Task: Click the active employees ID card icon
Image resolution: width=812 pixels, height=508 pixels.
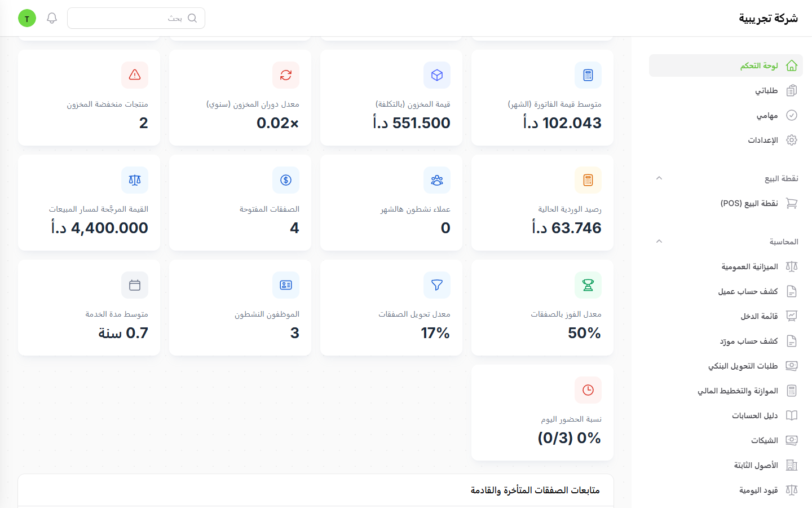Action: tap(286, 285)
